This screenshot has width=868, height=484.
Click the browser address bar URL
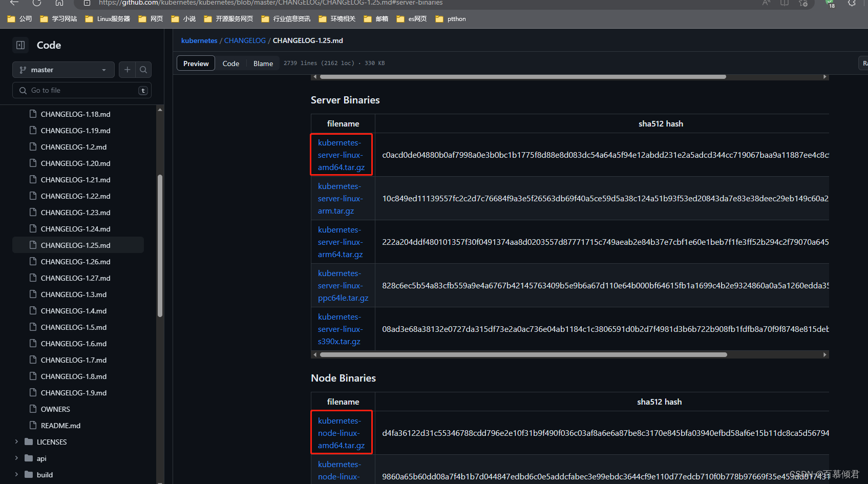270,3
